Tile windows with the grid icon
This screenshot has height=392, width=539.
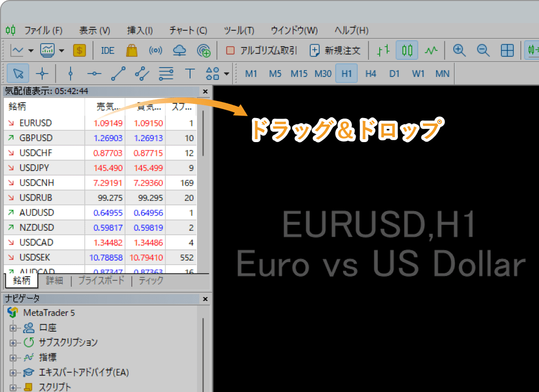pos(507,50)
